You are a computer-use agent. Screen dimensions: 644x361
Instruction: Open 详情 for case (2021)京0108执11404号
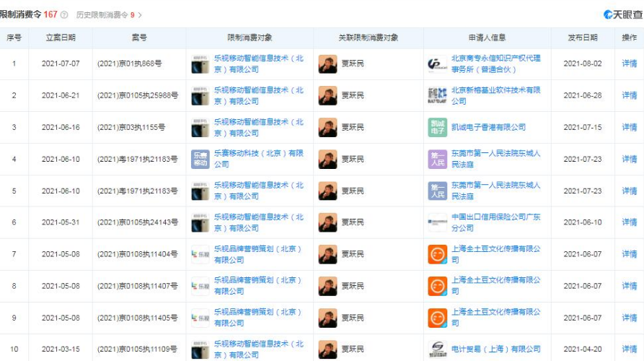629,254
